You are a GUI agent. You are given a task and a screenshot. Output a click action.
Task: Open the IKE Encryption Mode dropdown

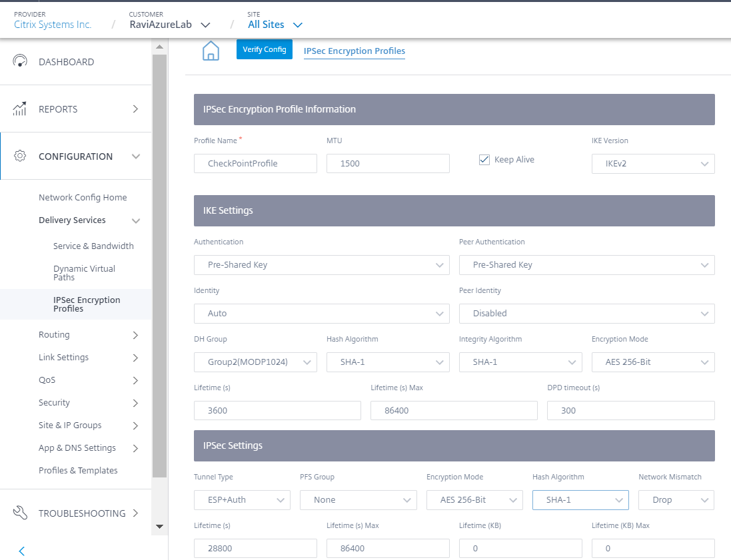coord(653,362)
